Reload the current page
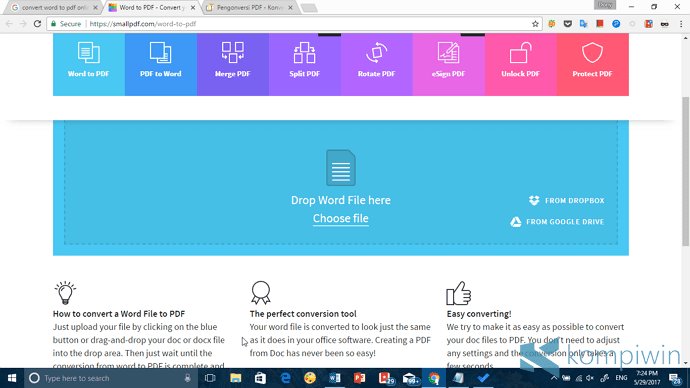 pos(37,24)
